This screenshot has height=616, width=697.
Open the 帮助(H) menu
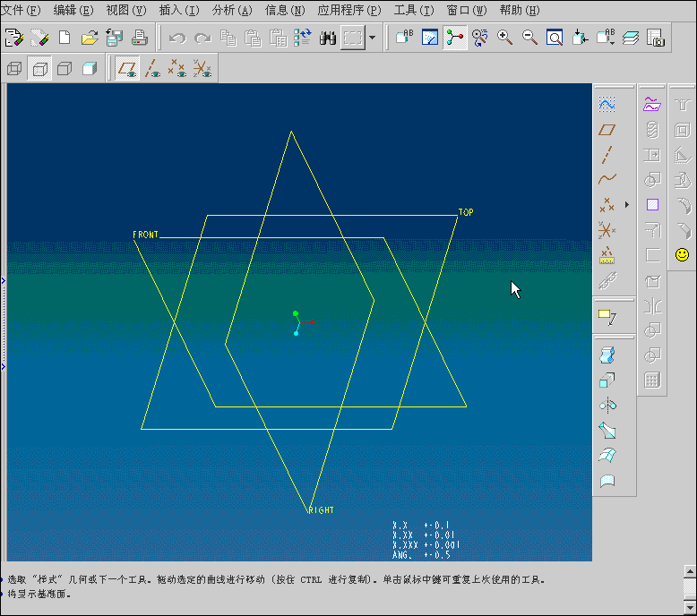[520, 10]
